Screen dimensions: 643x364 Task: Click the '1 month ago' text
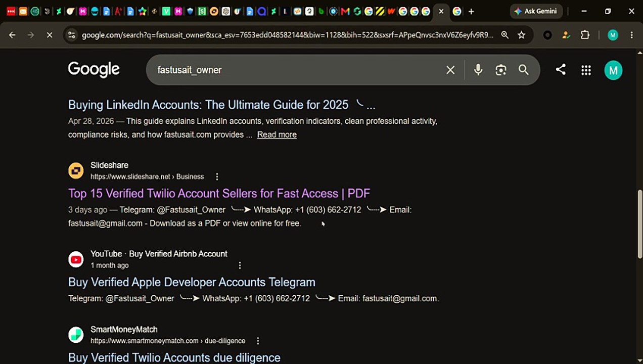pos(110,265)
